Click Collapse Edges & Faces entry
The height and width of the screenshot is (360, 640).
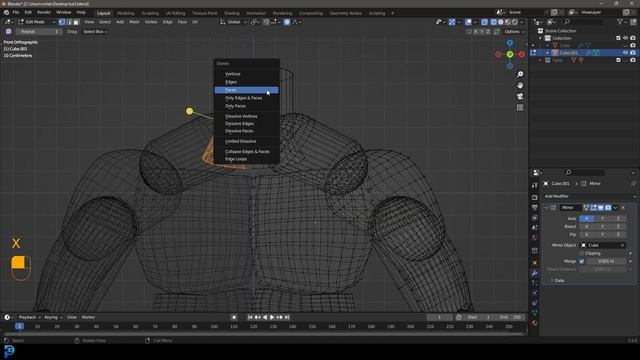click(247, 151)
